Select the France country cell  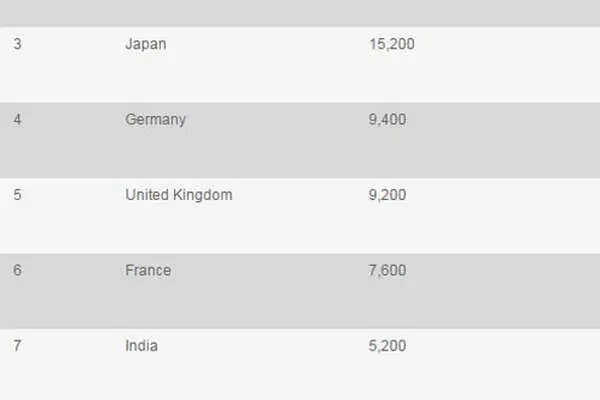[148, 270]
